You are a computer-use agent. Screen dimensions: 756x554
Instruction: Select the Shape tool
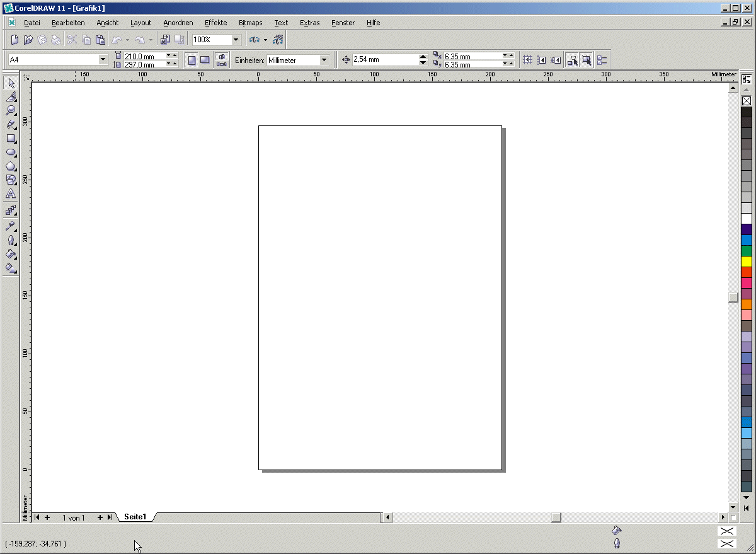[11, 96]
